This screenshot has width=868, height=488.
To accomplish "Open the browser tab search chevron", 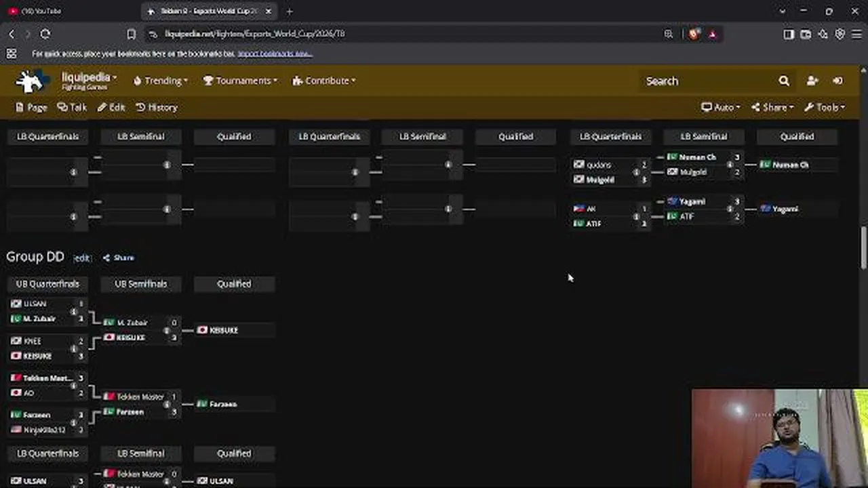I will [783, 12].
